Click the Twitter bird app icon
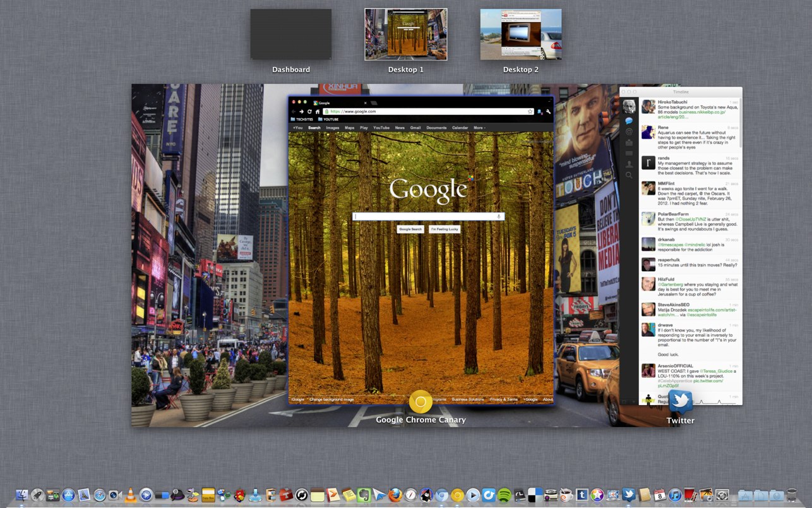This screenshot has width=812, height=508. point(680,402)
